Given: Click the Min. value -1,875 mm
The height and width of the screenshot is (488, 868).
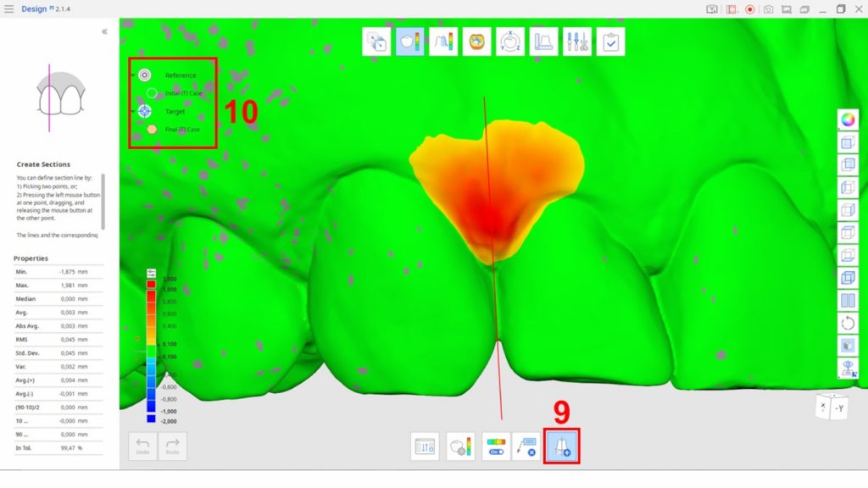Looking at the screenshot, I should pyautogui.click(x=74, y=272).
